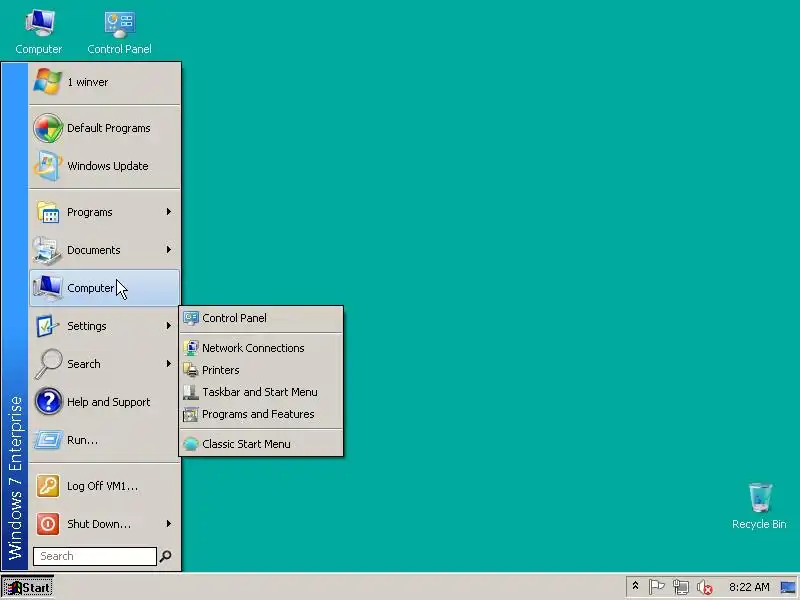This screenshot has height=600, width=800.
Task: Click the Shut Down power icon
Action: pos(48,524)
